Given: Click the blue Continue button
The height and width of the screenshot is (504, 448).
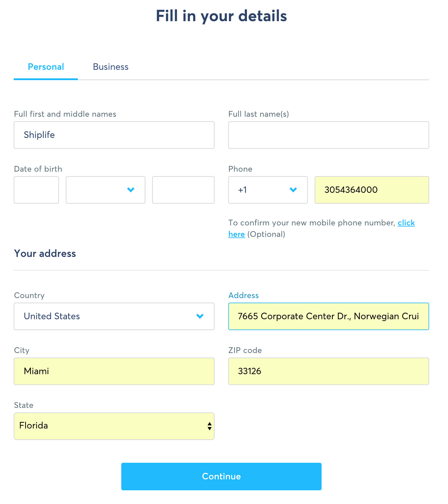Looking at the screenshot, I should [221, 476].
